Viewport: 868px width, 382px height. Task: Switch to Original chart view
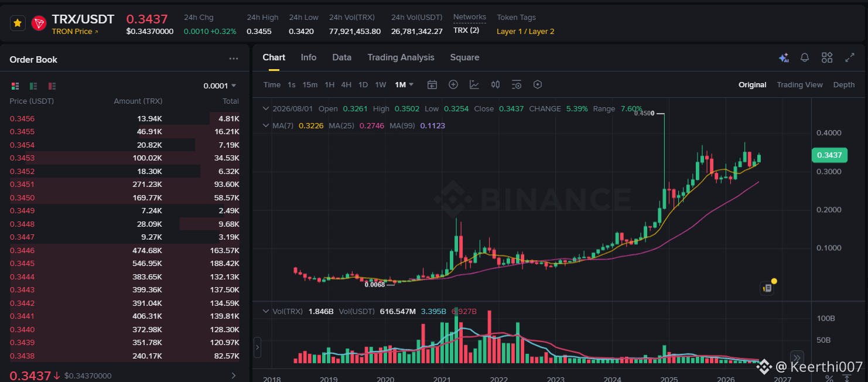752,85
